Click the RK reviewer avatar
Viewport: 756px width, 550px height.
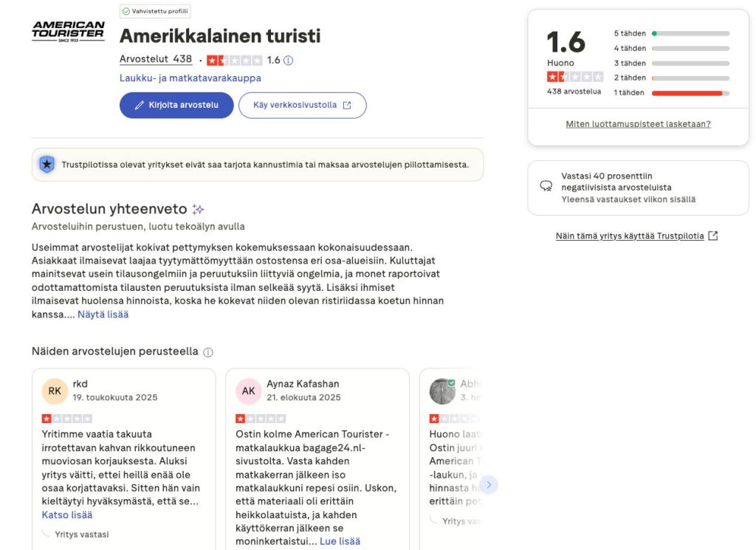pyautogui.click(x=55, y=391)
